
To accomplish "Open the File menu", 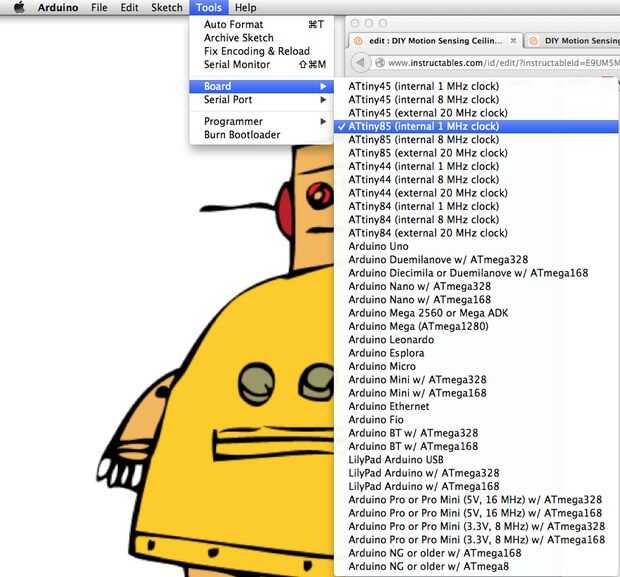I will [99, 8].
